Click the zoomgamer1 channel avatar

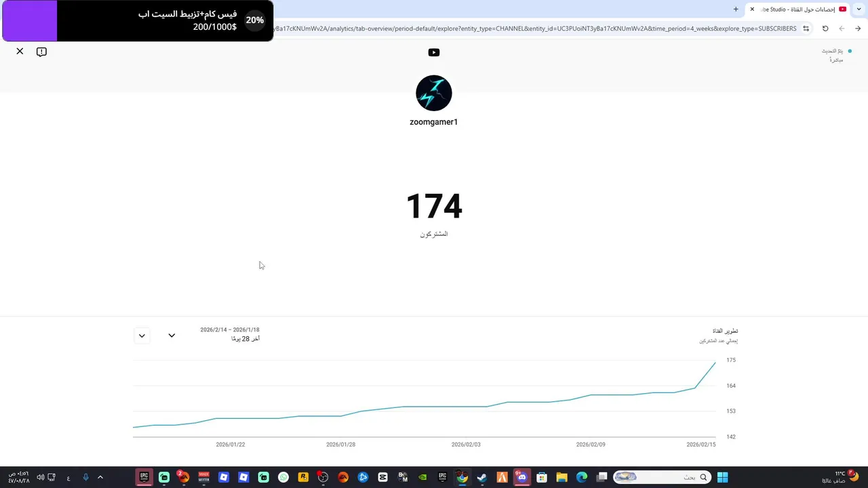click(434, 93)
